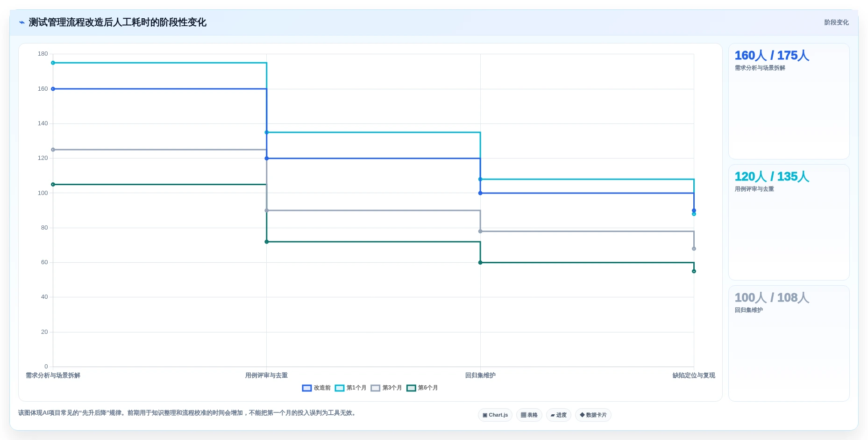Click the 第6个月 legend label
868x440 pixels.
(x=428, y=388)
